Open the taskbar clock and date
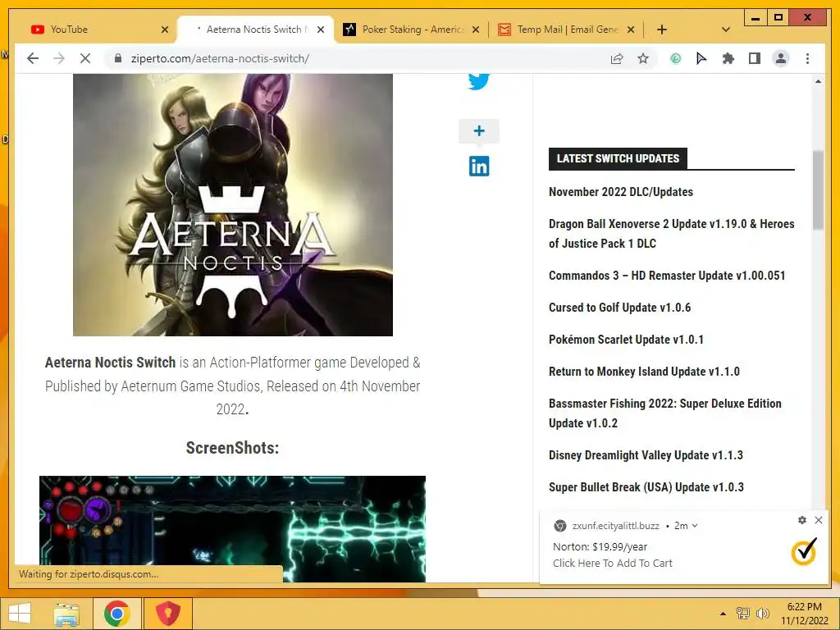This screenshot has width=840, height=630. coord(804,614)
